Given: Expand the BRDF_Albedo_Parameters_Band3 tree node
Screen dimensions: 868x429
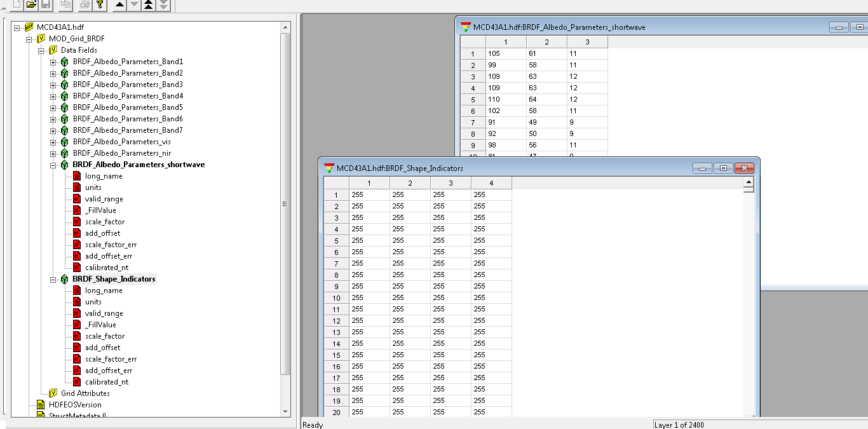Looking at the screenshot, I should click(53, 85).
